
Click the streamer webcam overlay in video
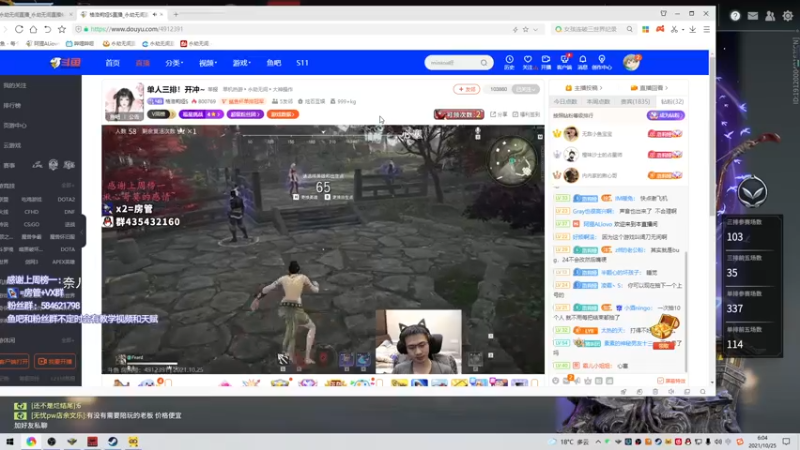(418, 341)
